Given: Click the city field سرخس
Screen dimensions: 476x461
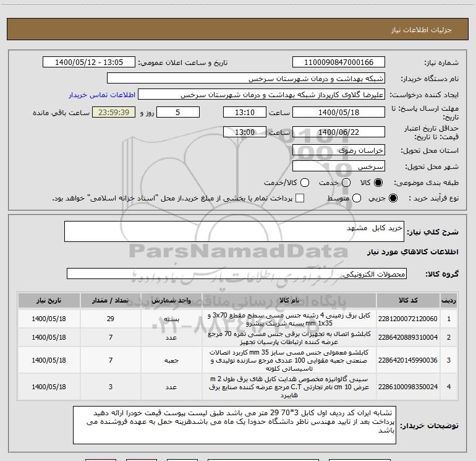Looking at the screenshot, I should [339, 166].
